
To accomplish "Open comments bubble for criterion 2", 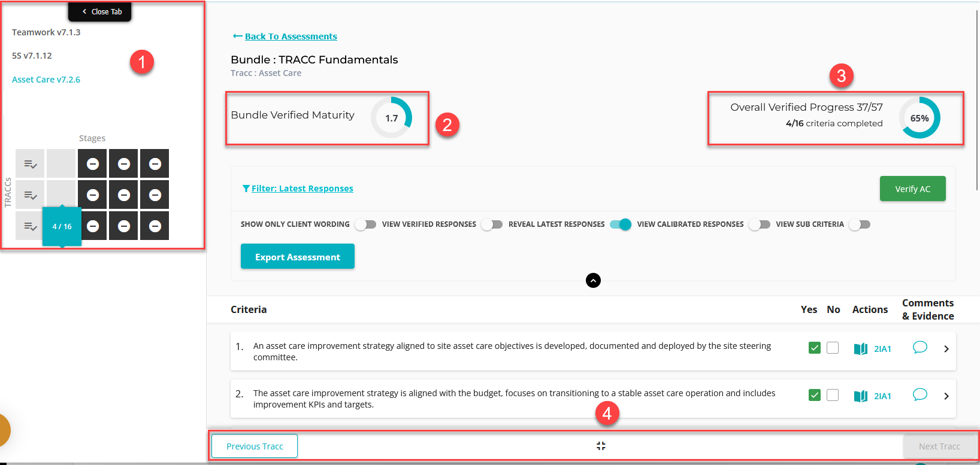I will [x=919, y=395].
